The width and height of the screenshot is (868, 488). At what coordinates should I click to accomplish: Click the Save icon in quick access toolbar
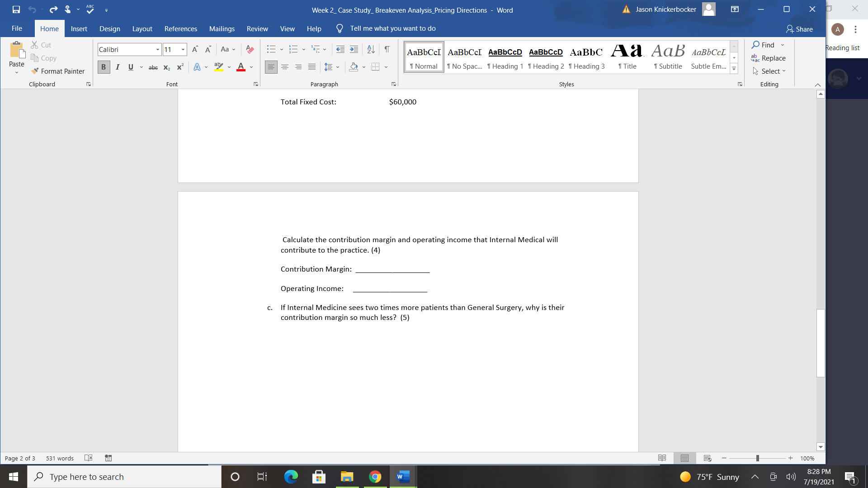tap(16, 9)
